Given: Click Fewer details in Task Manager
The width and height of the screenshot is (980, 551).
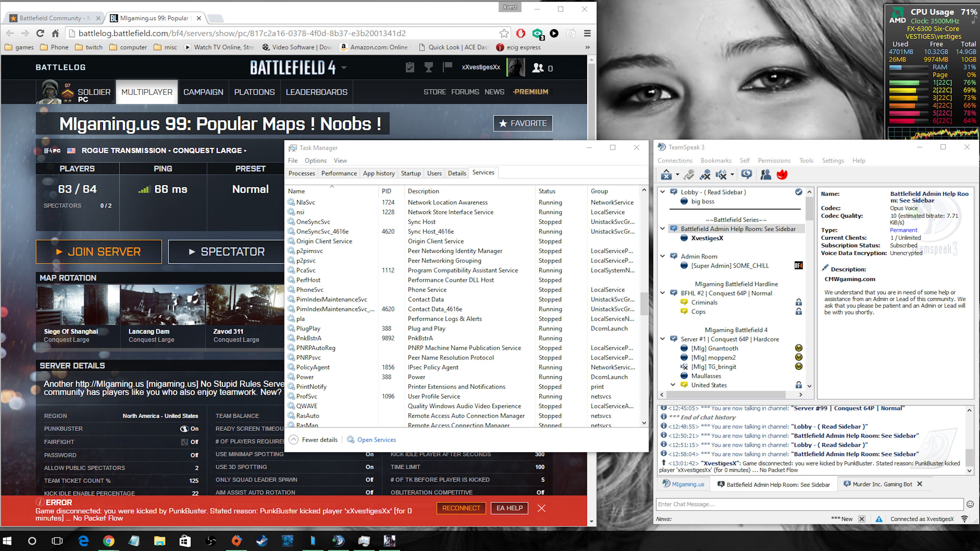Looking at the screenshot, I should (320, 440).
